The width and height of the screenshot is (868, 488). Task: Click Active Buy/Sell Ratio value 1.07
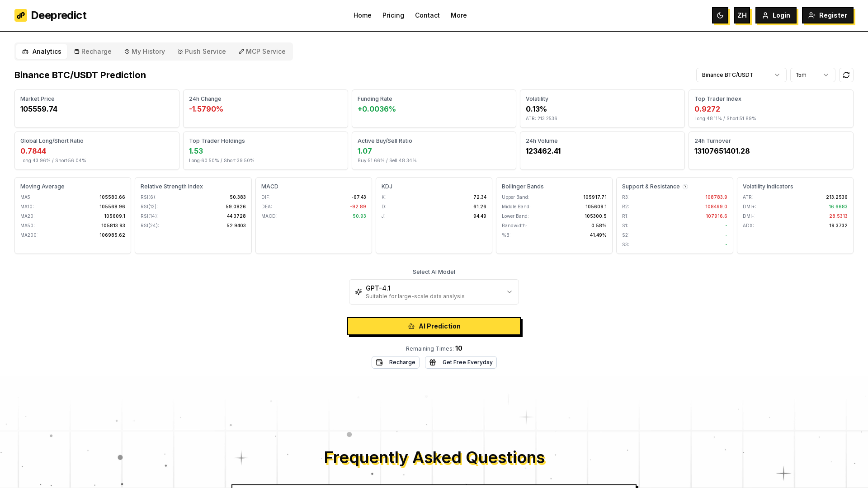pos(364,151)
